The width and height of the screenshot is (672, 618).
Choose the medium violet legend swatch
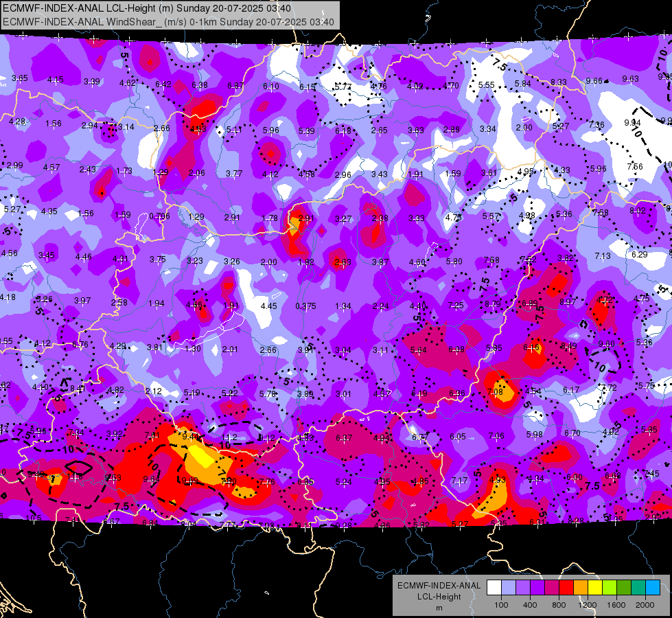523,588
